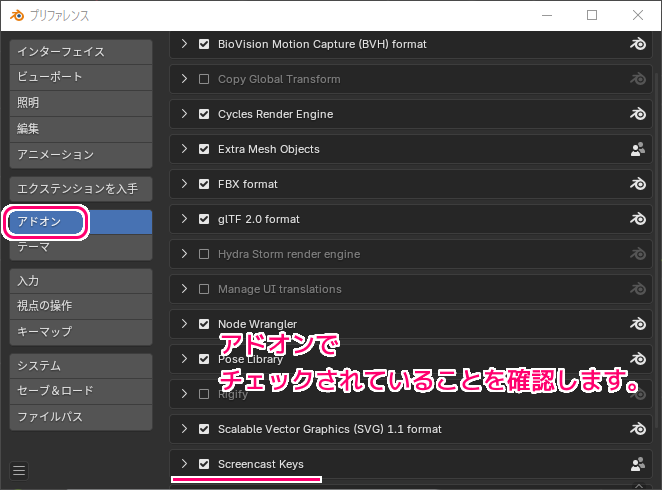Expand Extra Mesh Objects addon details
Viewport: 662px width, 490px height.
click(184, 149)
